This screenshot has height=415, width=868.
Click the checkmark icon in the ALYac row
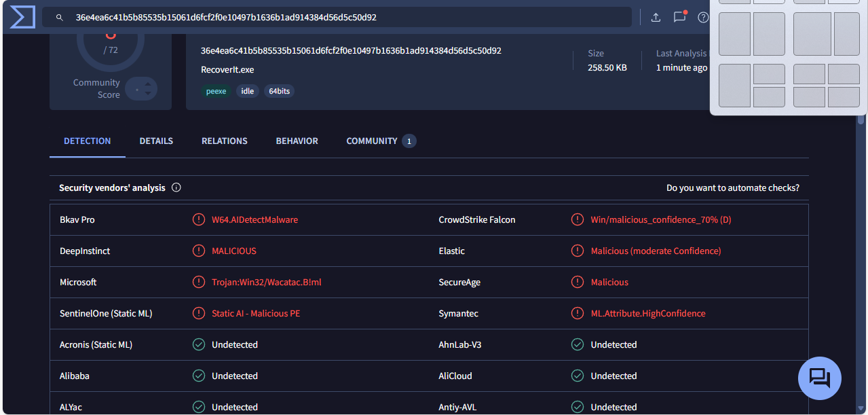pos(199,407)
